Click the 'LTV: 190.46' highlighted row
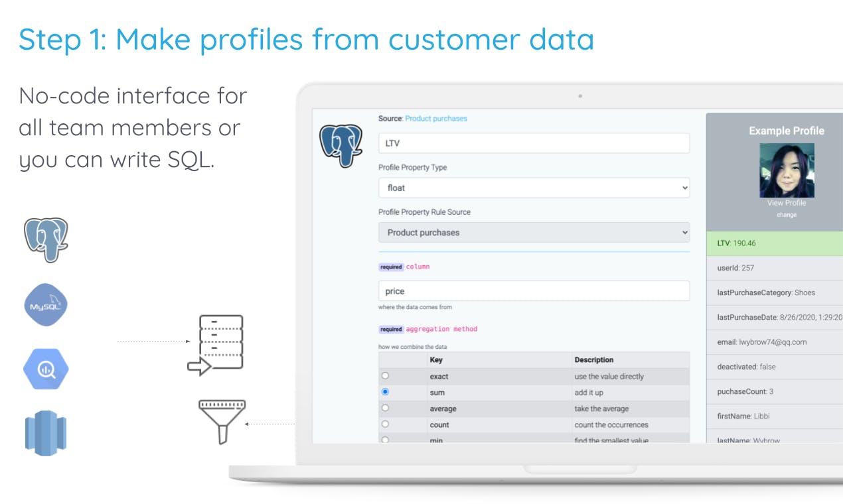Image resolution: width=843 pixels, height=504 pixels. 775,243
